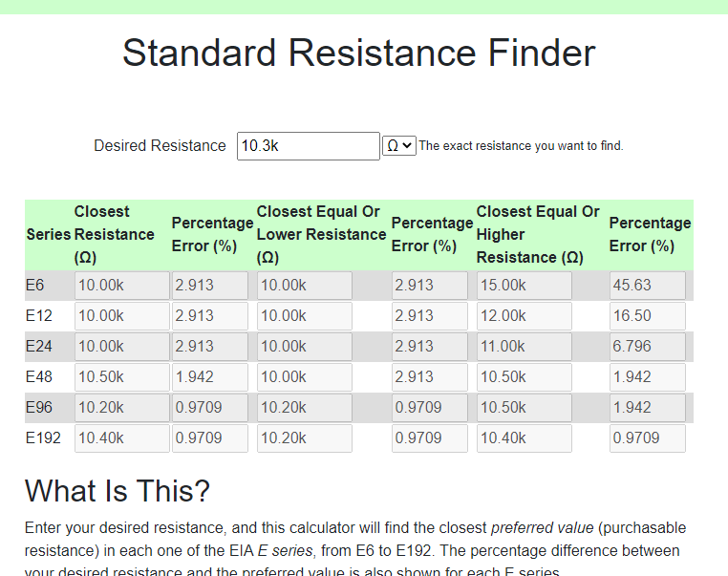Open the Ω unit dropdown

398,146
